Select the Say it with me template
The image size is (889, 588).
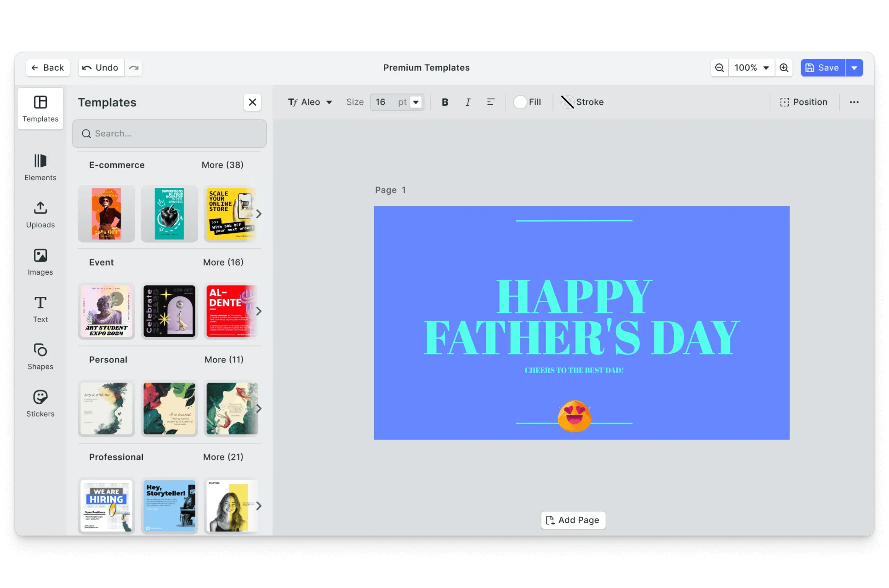pyautogui.click(x=106, y=408)
